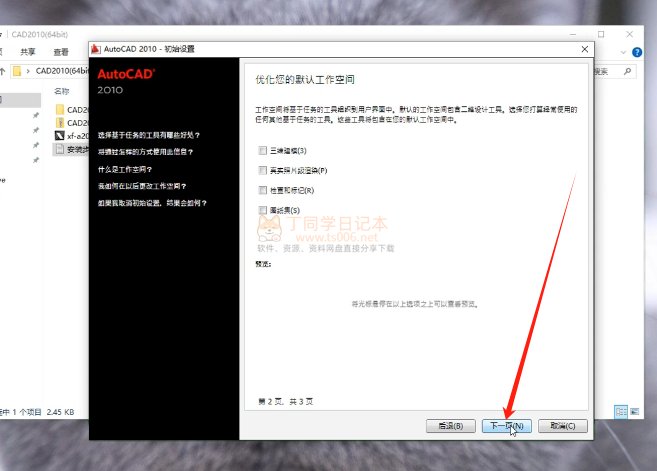The height and width of the screenshot is (471, 657).
Task: Close the AutoCAD 2010 初始设置 dialog
Action: pyautogui.click(x=585, y=49)
